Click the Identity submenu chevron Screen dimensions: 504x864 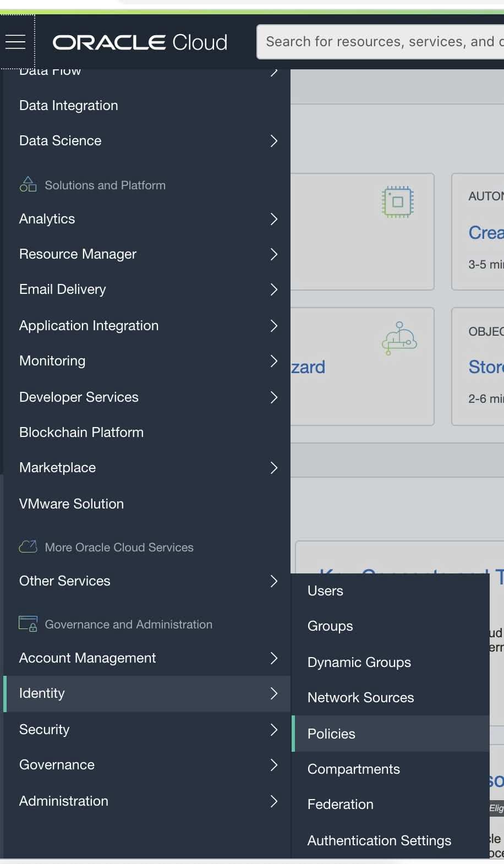pos(274,693)
